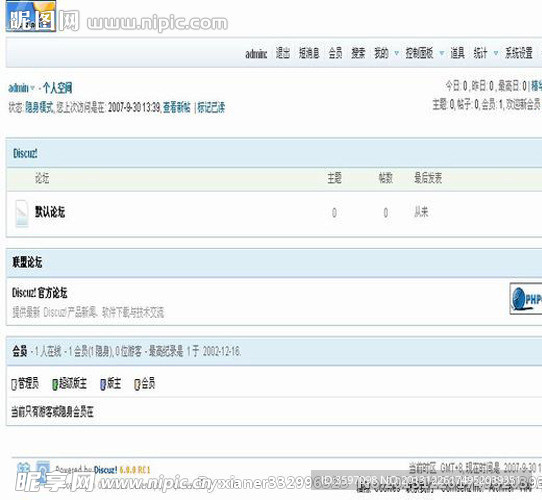Click the member legend icon
Screen dimensions: 542x500
point(137,385)
